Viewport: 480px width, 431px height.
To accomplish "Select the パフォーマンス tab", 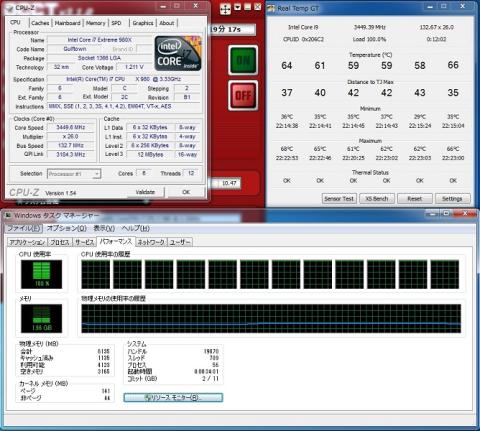I will 116,241.
